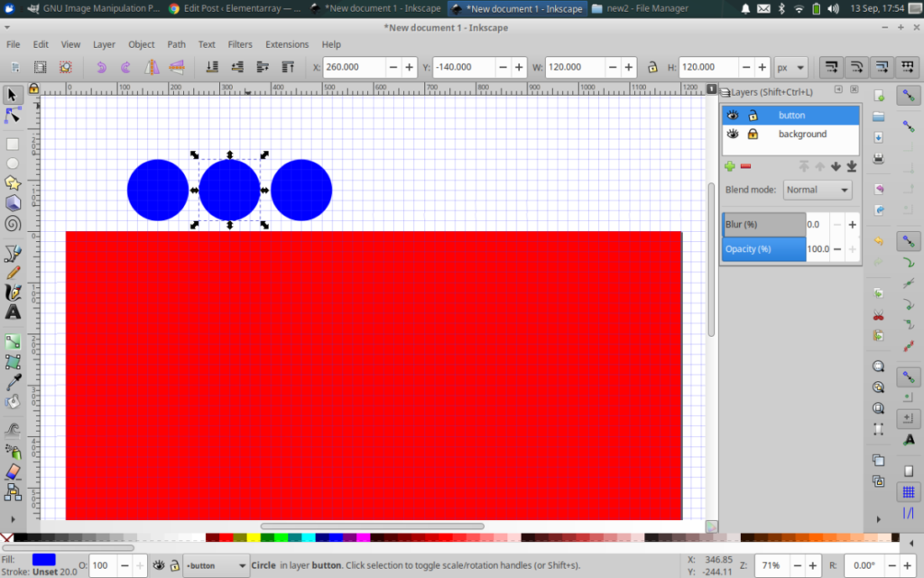Open the Path menu
924x578 pixels.
pyautogui.click(x=176, y=43)
